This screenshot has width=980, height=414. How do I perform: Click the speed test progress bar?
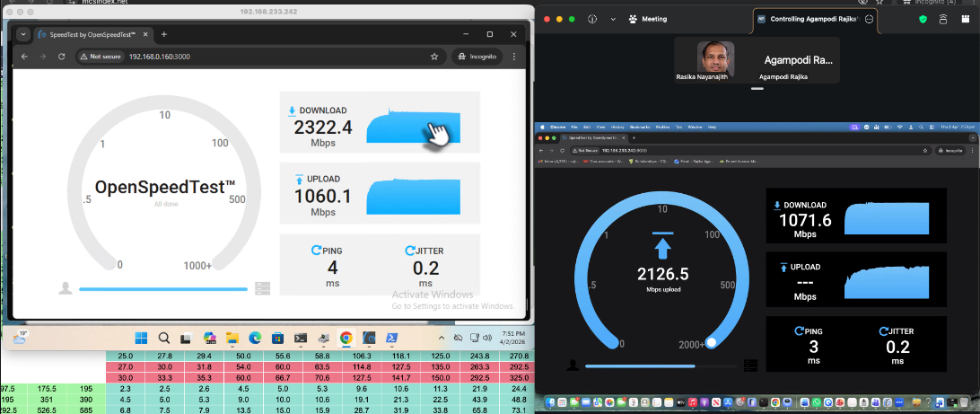point(162,289)
